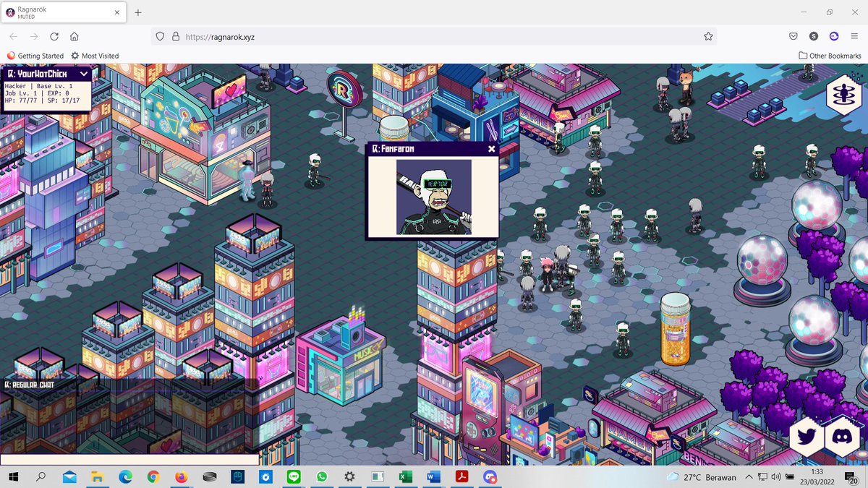Click the Fanfaron avatar portrait
The width and height of the screenshot is (868, 488).
[434, 197]
